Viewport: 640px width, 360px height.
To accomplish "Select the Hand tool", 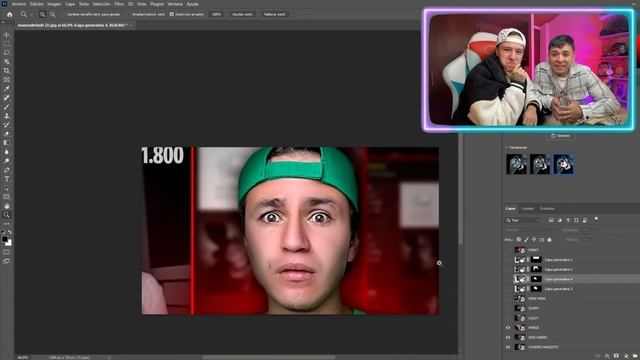I will 7,206.
